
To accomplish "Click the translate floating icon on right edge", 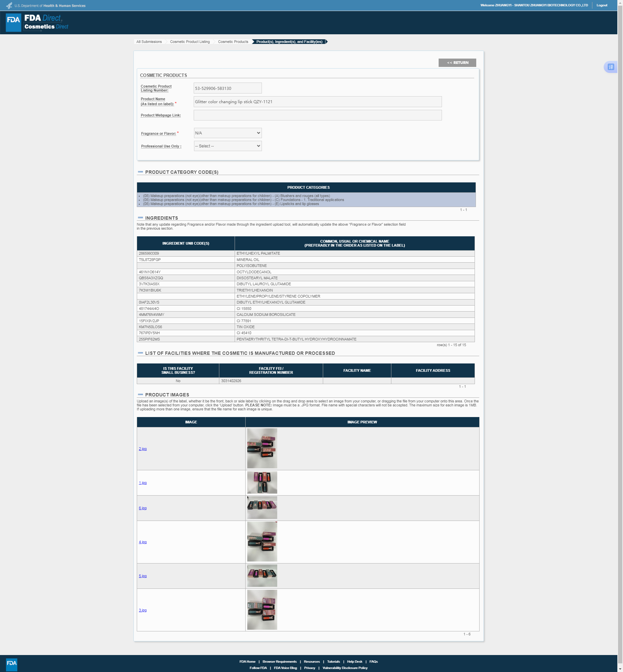I will [x=611, y=67].
